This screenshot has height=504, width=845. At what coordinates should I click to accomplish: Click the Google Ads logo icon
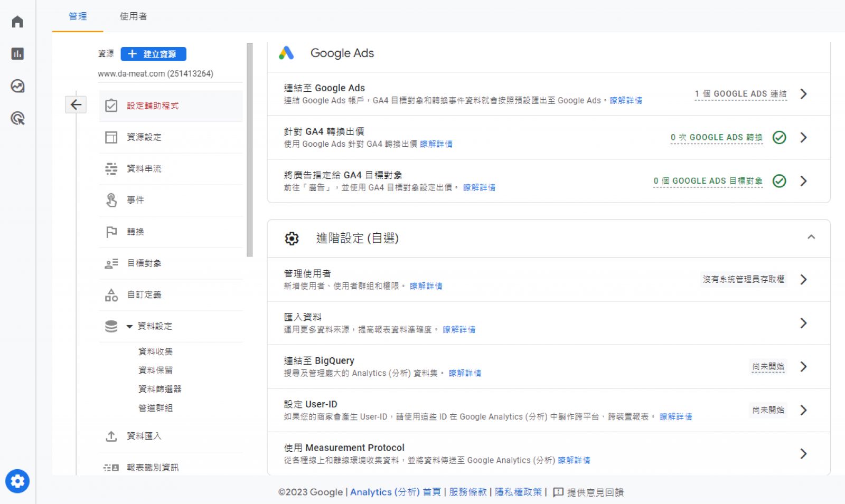coord(286,53)
